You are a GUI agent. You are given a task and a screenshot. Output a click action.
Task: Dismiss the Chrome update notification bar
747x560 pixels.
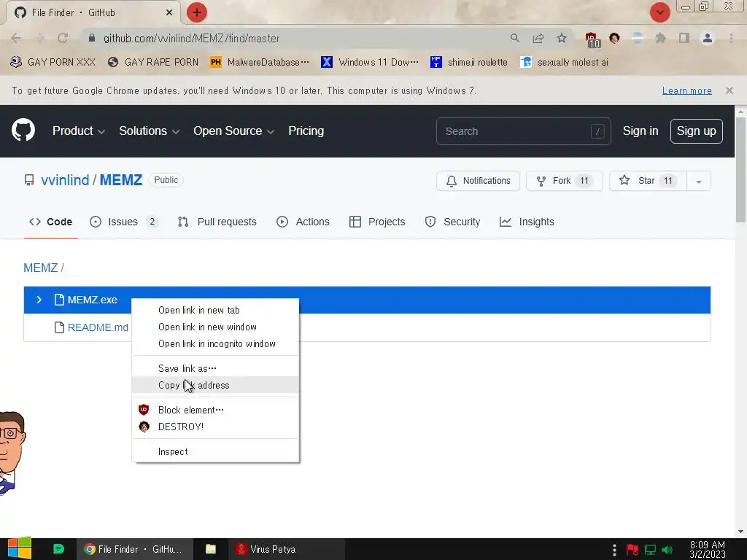coord(729,90)
